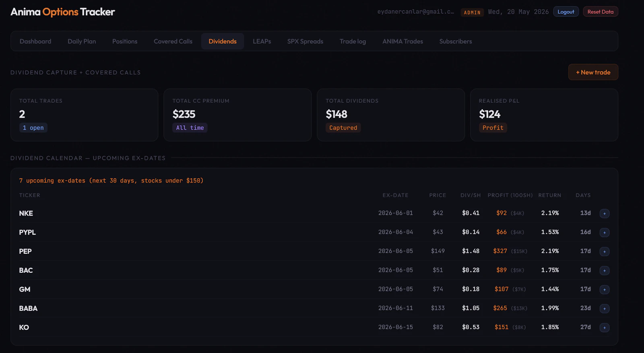The width and height of the screenshot is (644, 353).
Task: Click the Reset Data button
Action: (601, 12)
